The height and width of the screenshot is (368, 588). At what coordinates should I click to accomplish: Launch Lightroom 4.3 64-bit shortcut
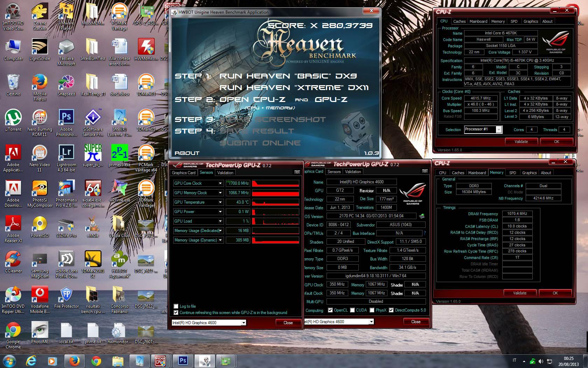tap(66, 158)
